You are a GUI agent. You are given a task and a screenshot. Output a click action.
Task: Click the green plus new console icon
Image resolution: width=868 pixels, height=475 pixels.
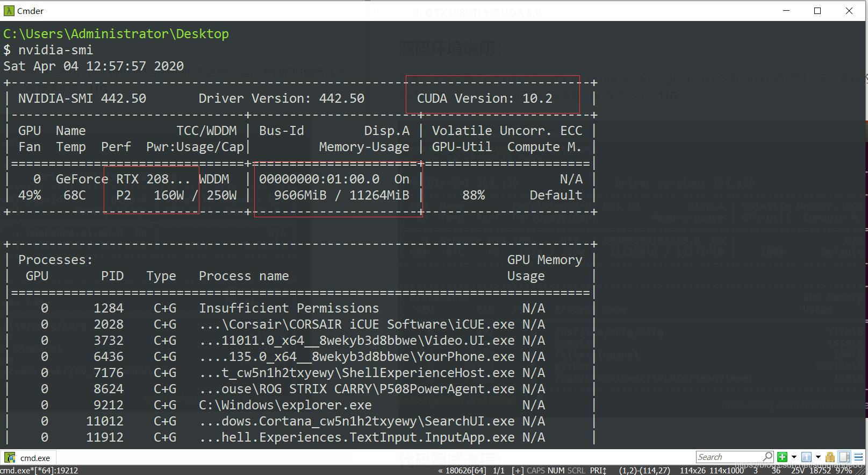783,457
